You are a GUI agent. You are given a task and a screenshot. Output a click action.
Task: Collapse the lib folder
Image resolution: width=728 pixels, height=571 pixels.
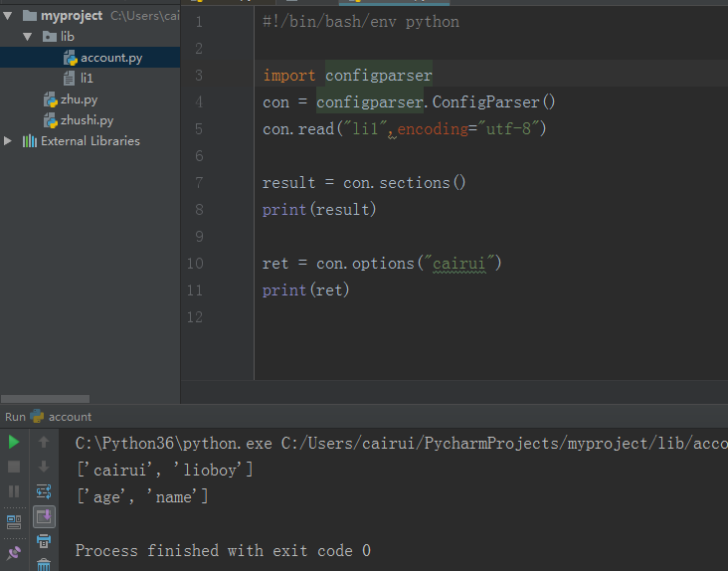click(x=28, y=37)
